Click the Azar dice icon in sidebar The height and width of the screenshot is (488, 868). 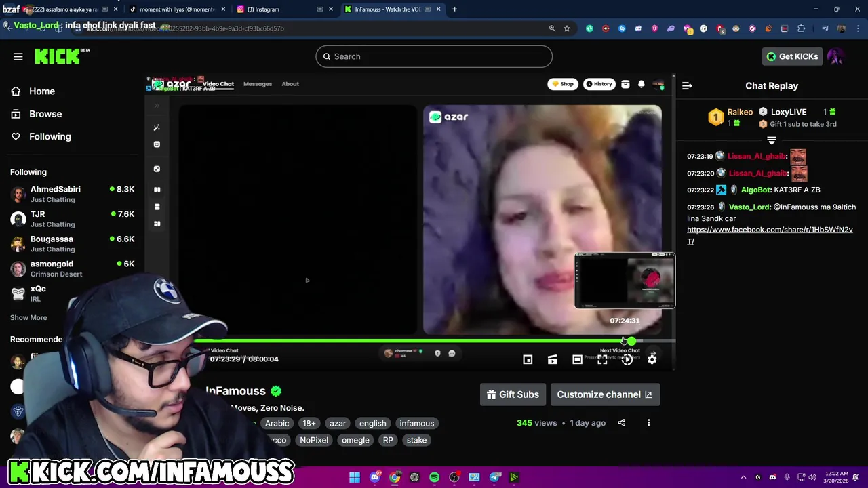coord(157,169)
